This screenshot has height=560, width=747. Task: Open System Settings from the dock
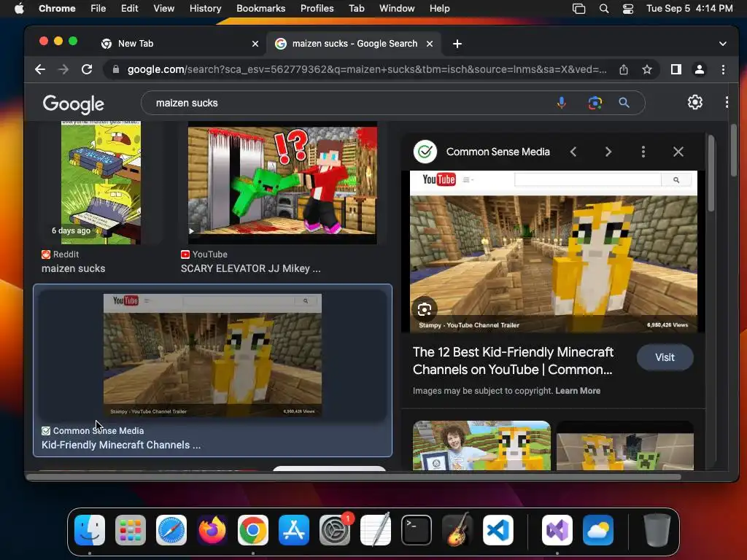pyautogui.click(x=335, y=530)
